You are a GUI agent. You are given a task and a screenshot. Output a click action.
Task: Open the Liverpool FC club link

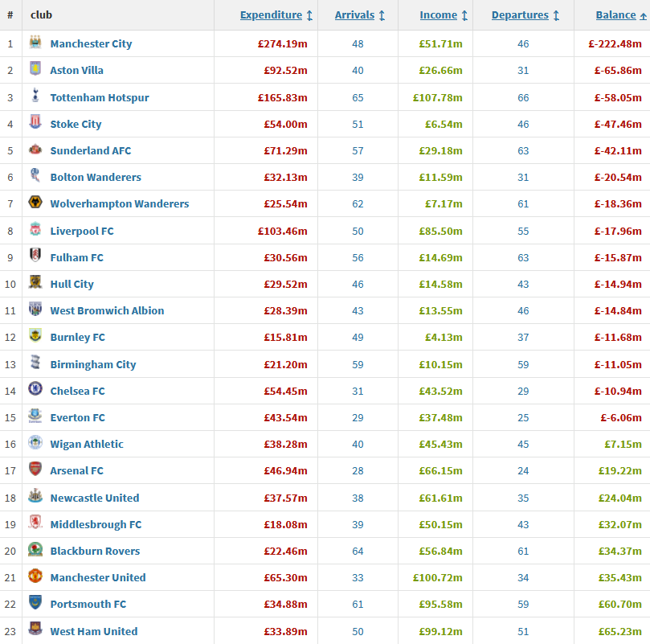click(x=82, y=231)
